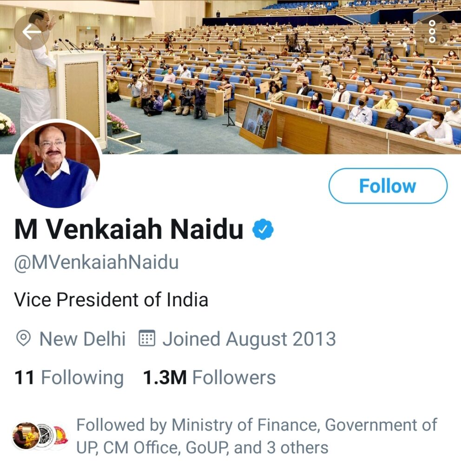Select the @MVenkaiahNaidu handle
The image size is (461, 476).
coord(96,263)
